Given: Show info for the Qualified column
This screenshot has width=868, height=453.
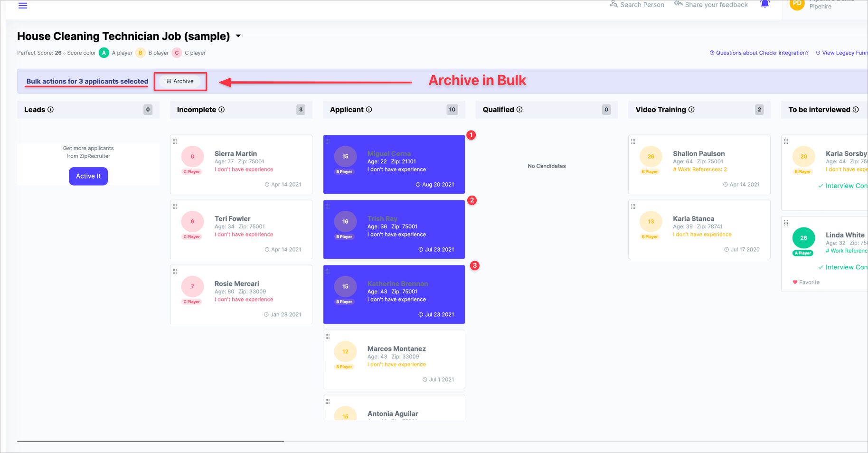Looking at the screenshot, I should pos(519,110).
